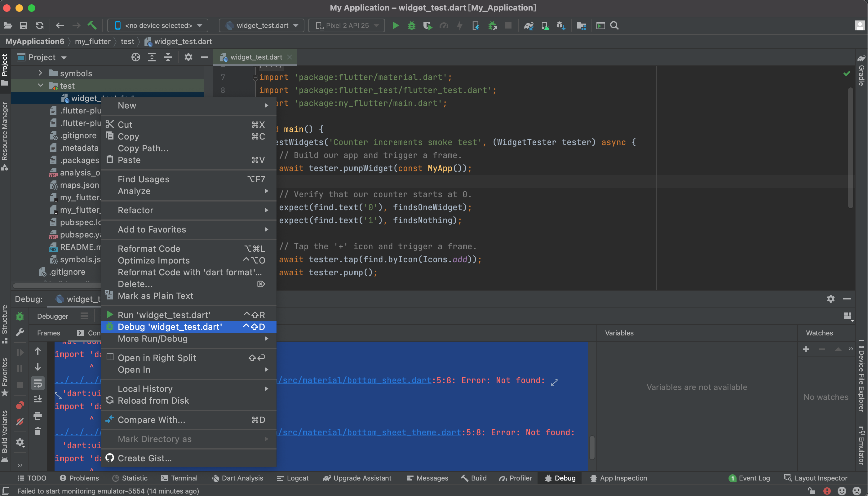
Task: Toggle the Gradle tool window side tab
Action: pyautogui.click(x=861, y=70)
